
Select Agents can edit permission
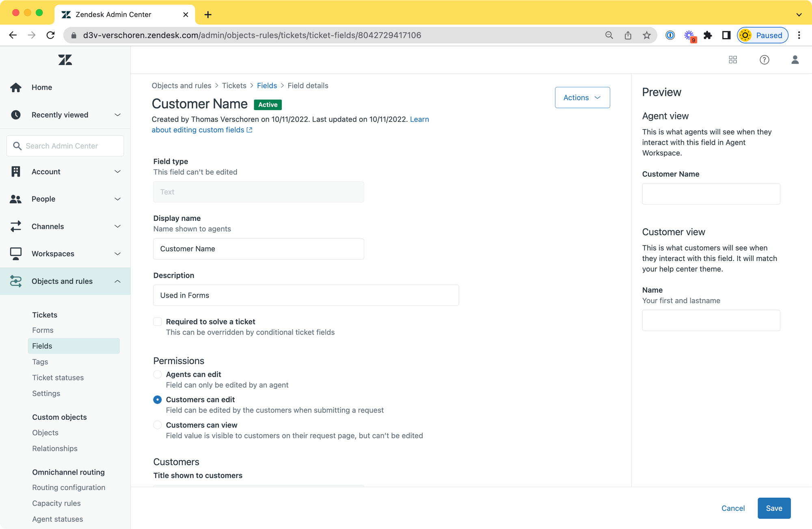point(158,374)
